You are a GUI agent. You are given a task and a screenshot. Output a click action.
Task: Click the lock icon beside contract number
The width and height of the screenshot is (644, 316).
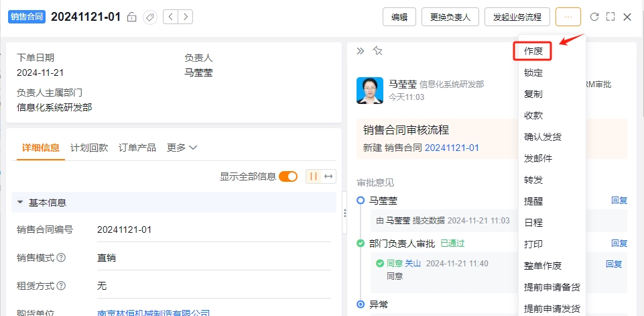click(x=131, y=17)
